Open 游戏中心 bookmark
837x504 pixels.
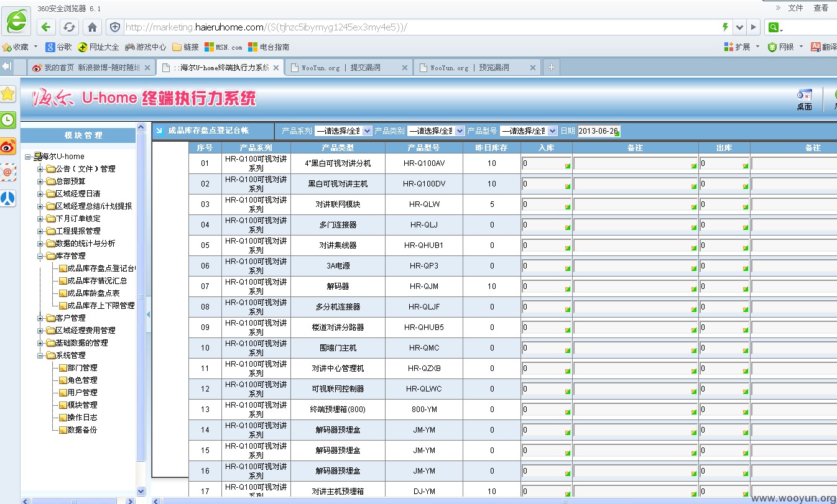[146, 47]
